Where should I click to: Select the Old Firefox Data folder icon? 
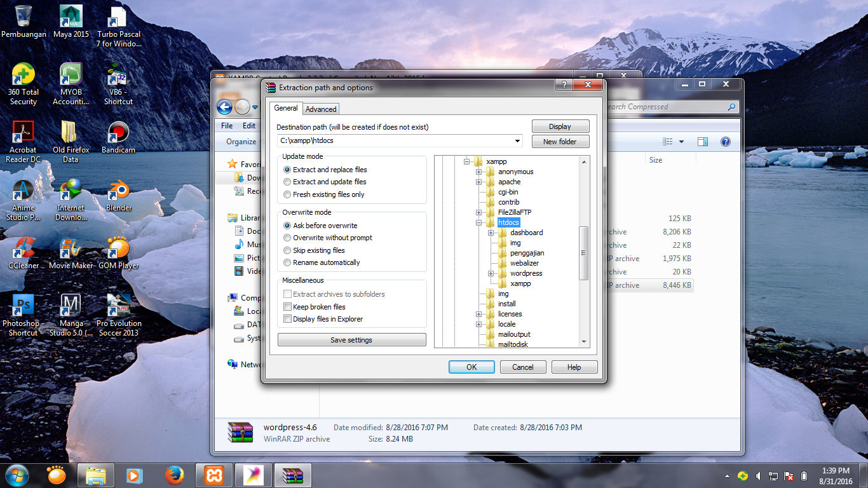point(71,142)
